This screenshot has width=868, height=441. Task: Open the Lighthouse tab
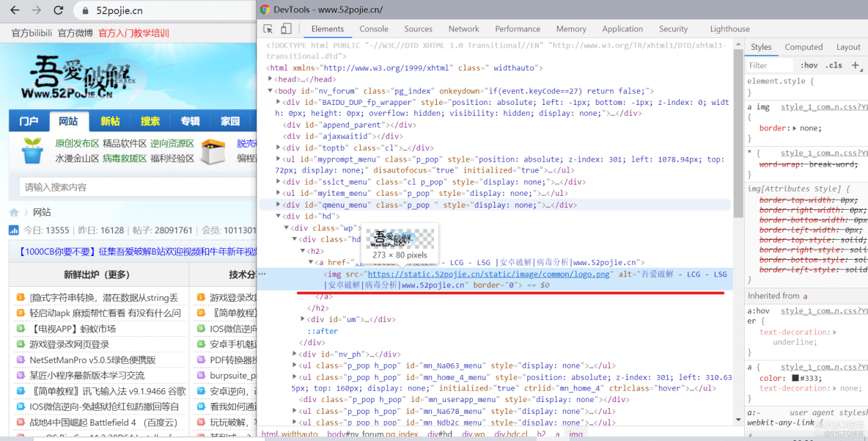pos(729,29)
